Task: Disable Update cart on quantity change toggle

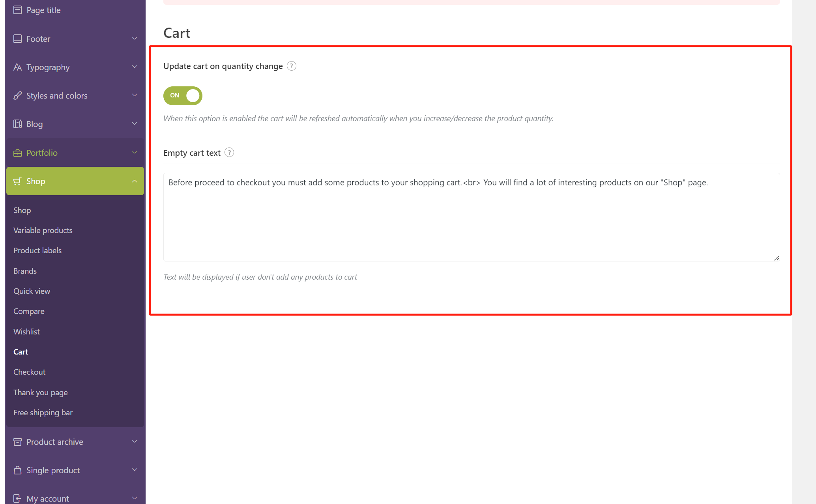Action: (x=183, y=96)
